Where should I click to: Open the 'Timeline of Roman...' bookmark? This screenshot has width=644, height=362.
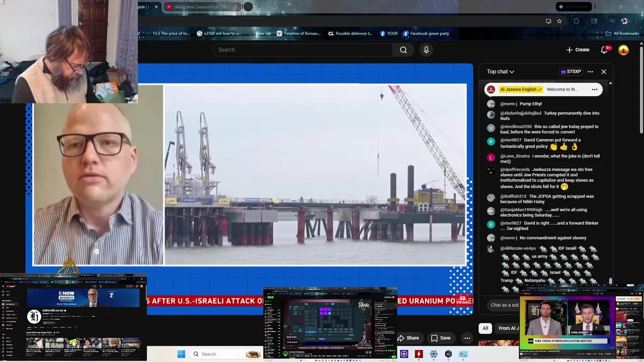tap(298, 34)
